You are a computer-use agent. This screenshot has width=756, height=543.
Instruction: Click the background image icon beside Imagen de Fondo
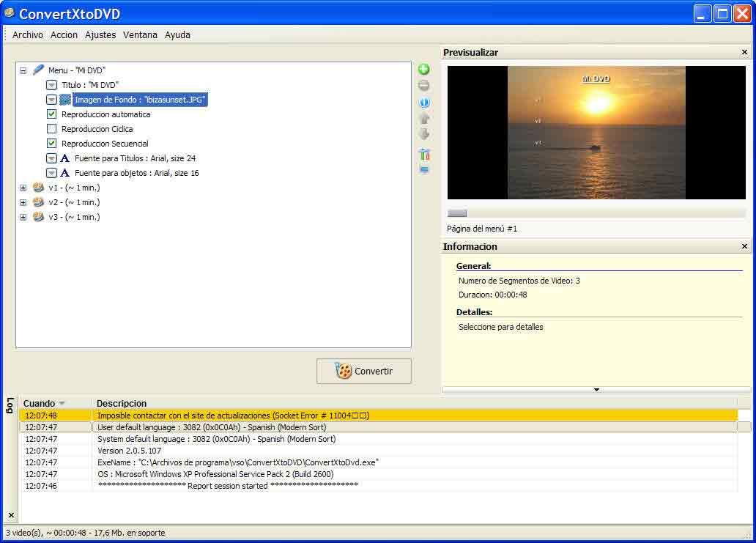(x=65, y=100)
